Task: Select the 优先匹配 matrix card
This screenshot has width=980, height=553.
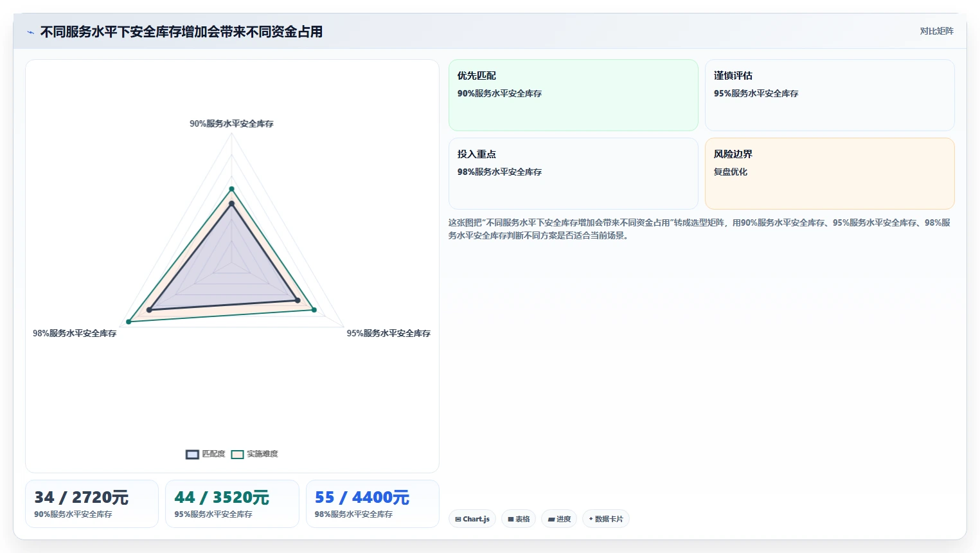Action: [573, 95]
